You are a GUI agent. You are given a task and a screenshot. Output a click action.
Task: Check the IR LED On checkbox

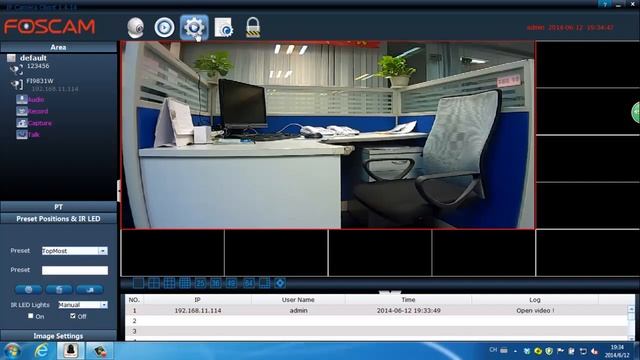[x=31, y=316]
